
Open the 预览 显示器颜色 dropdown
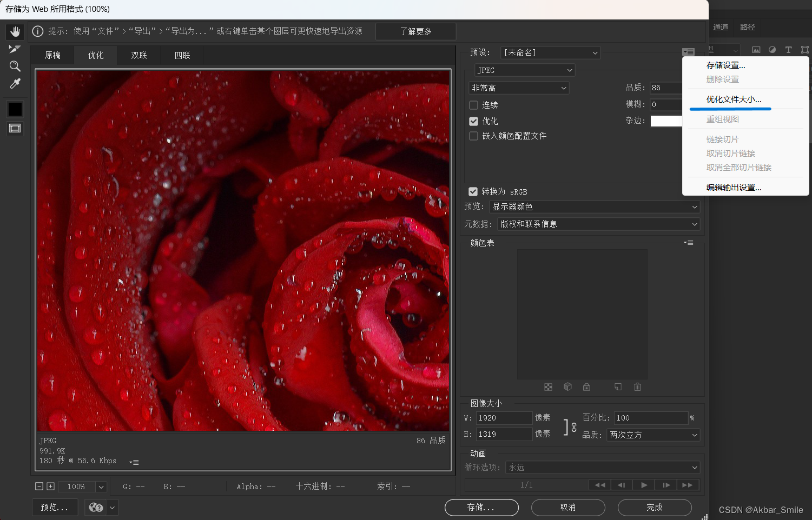pos(595,207)
